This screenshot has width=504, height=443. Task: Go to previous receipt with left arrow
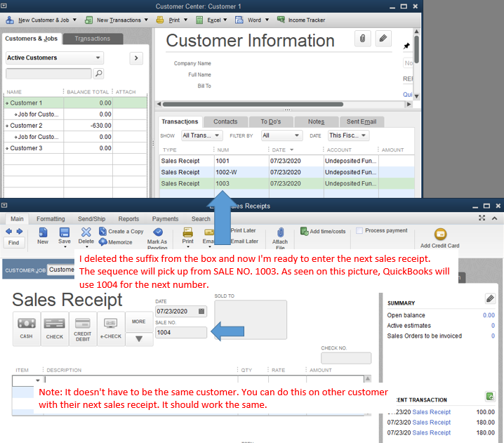(x=8, y=231)
